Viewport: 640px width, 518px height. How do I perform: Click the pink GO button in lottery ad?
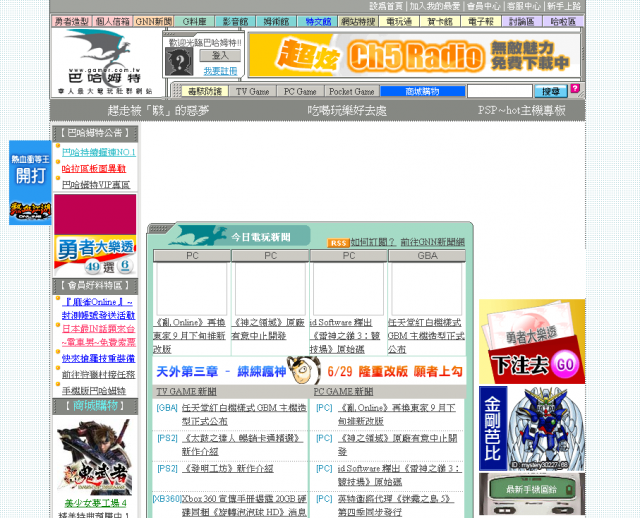(565, 365)
